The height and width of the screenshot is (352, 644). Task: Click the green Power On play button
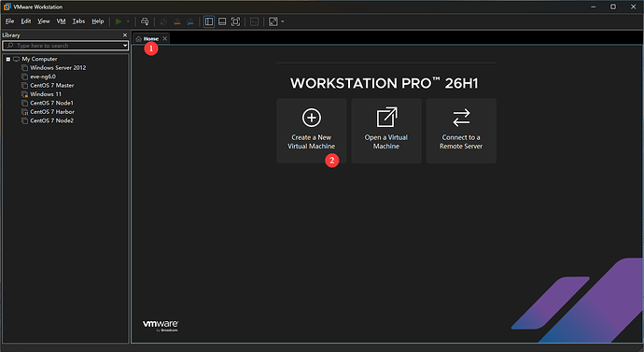click(119, 21)
